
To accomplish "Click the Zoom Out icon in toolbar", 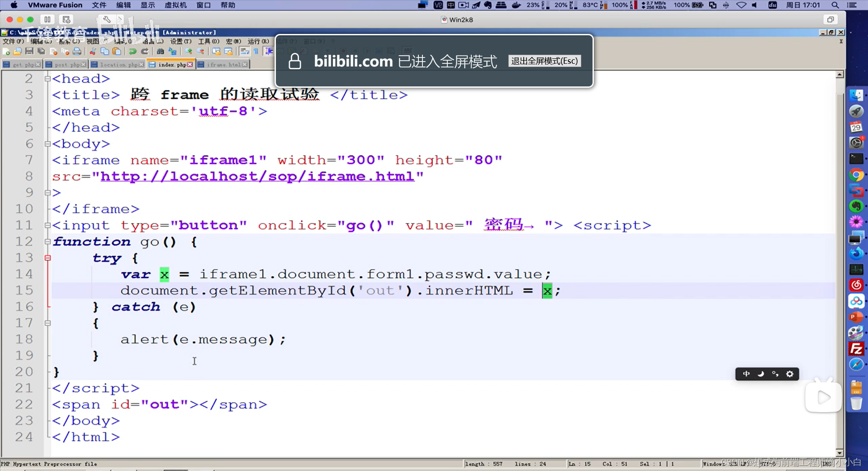I will pyautogui.click(x=200, y=52).
